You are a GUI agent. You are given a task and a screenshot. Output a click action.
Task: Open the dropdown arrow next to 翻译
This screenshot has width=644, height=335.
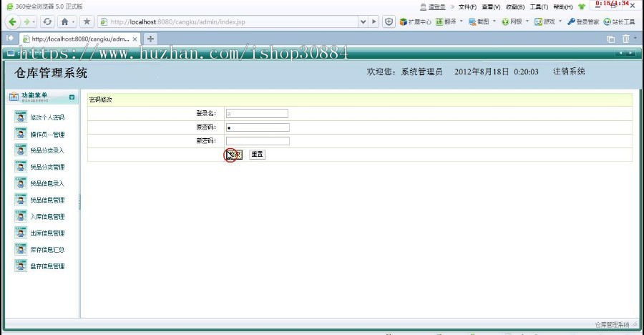click(462, 21)
